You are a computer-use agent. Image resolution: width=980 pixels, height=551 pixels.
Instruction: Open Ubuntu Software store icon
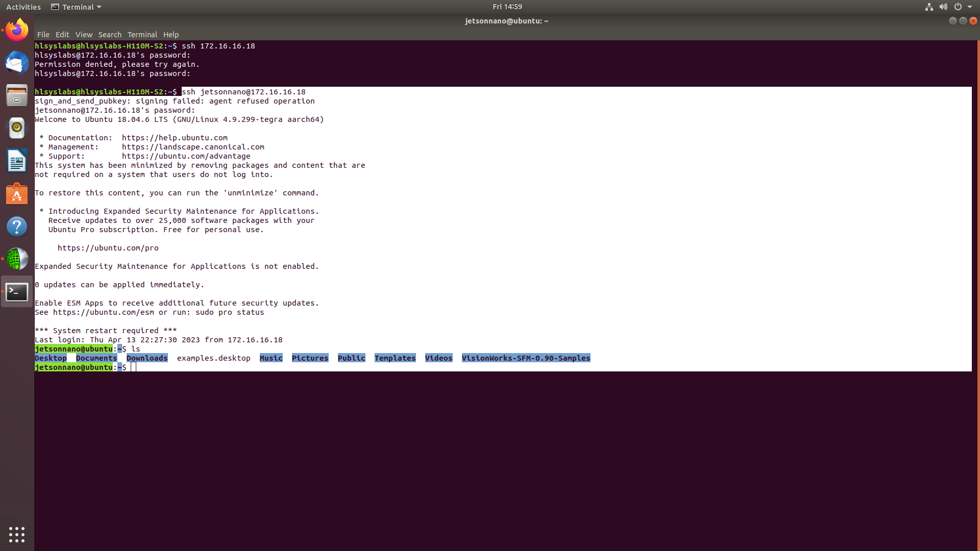click(17, 194)
